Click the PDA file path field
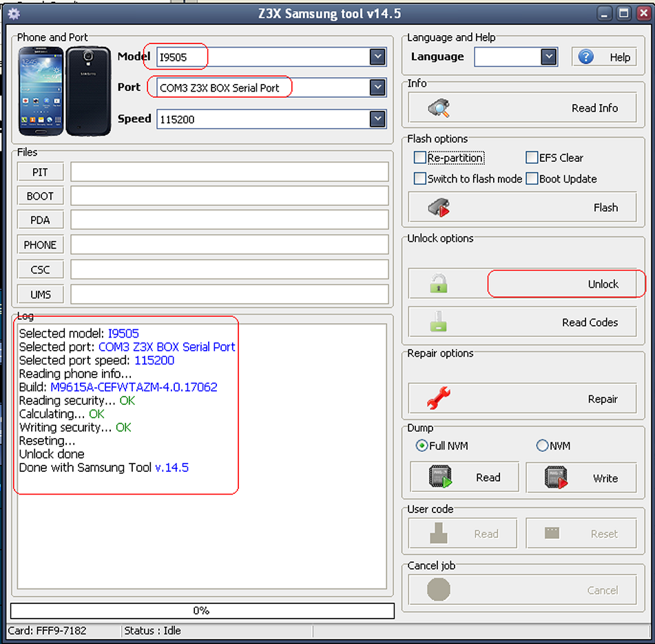 [x=229, y=220]
